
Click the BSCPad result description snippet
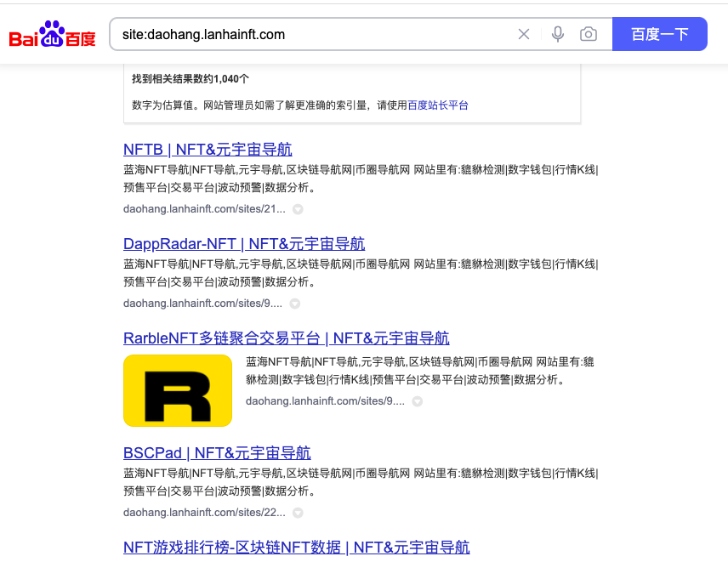pyautogui.click(x=361, y=482)
